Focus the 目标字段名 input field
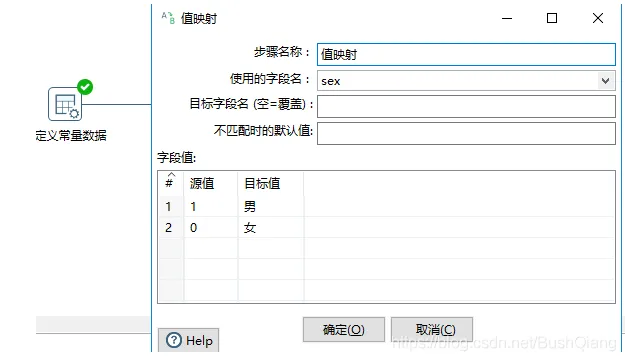The image size is (625, 361). tap(466, 106)
